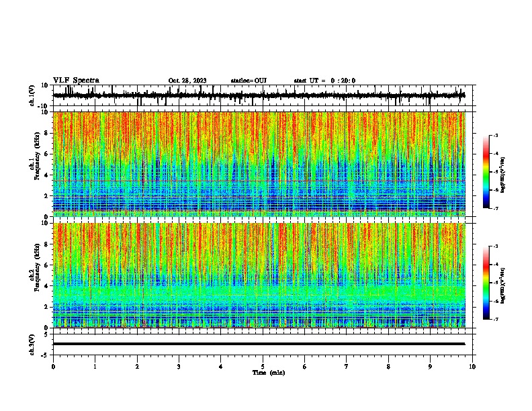Click the ch.1 voltage waveform trace

[x=259, y=95]
